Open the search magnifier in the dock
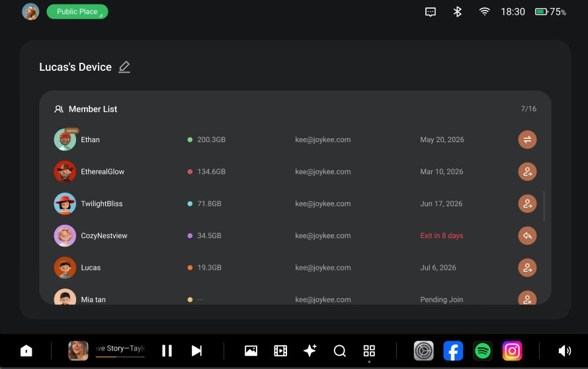The width and height of the screenshot is (588, 369). [340, 351]
